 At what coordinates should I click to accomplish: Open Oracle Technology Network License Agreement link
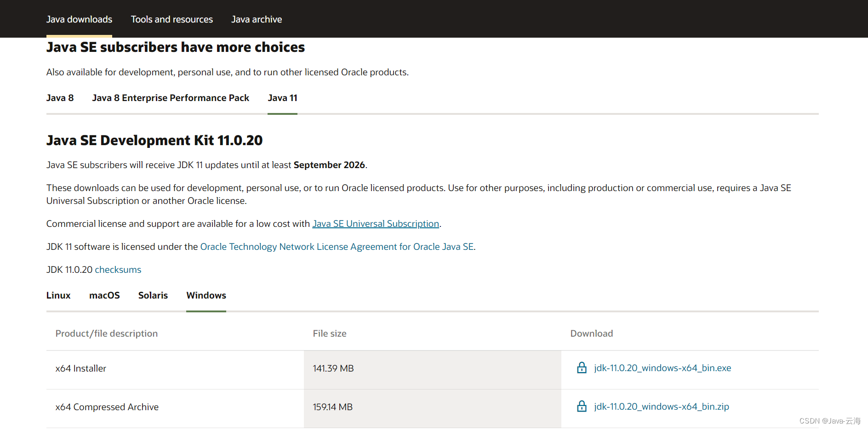[337, 247]
